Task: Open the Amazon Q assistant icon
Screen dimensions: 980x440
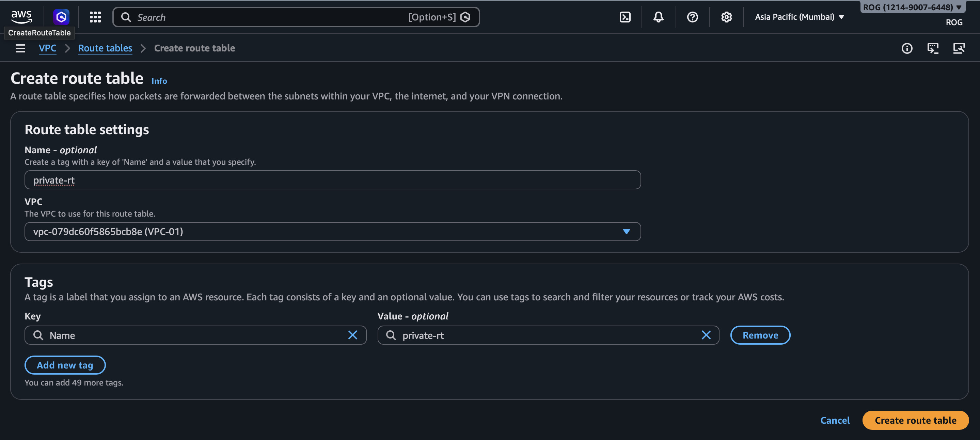Action: point(61,17)
